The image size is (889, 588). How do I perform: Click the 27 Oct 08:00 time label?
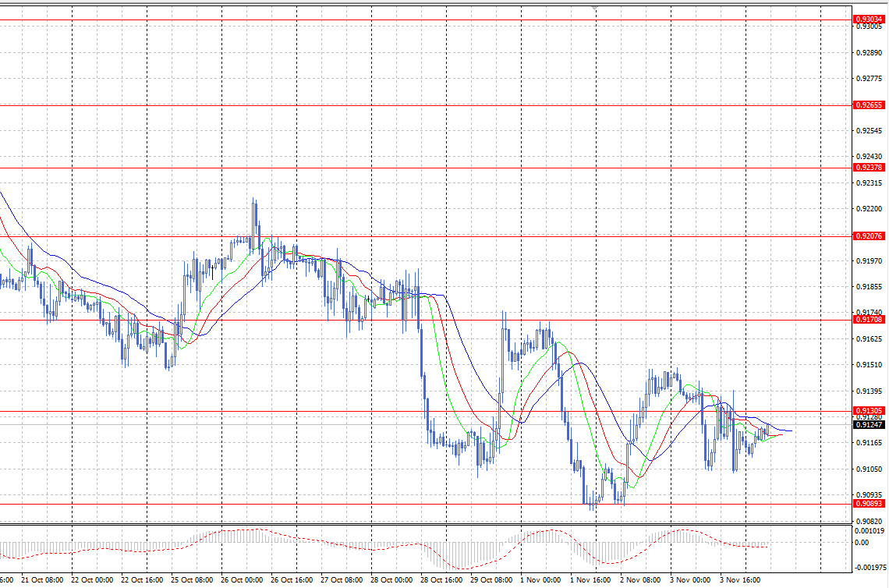[342, 580]
